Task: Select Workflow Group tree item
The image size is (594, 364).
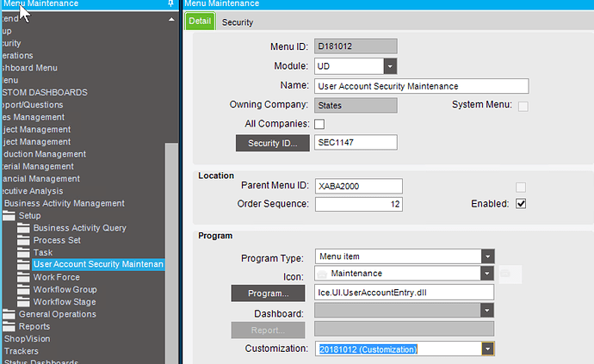Action: click(65, 290)
